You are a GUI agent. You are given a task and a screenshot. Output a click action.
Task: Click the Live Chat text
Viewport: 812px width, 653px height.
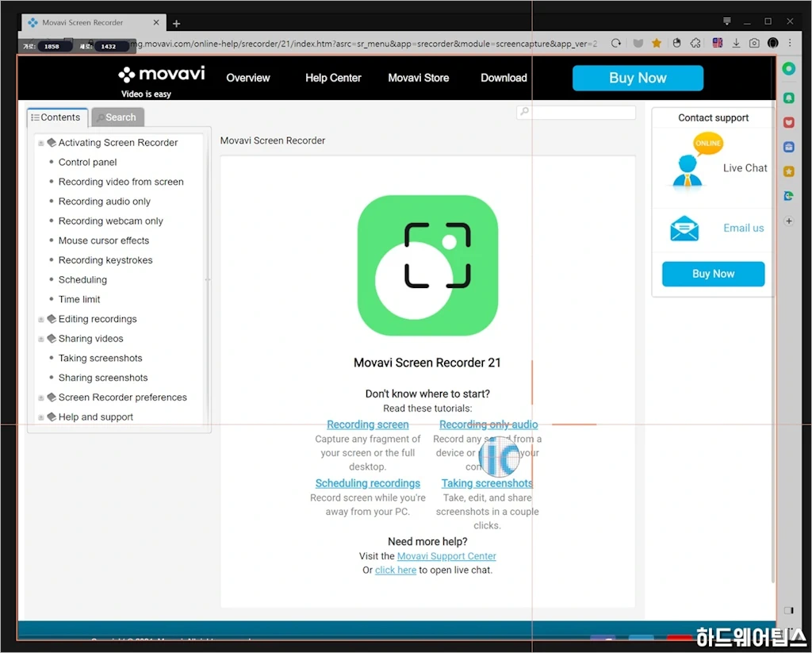pyautogui.click(x=745, y=168)
